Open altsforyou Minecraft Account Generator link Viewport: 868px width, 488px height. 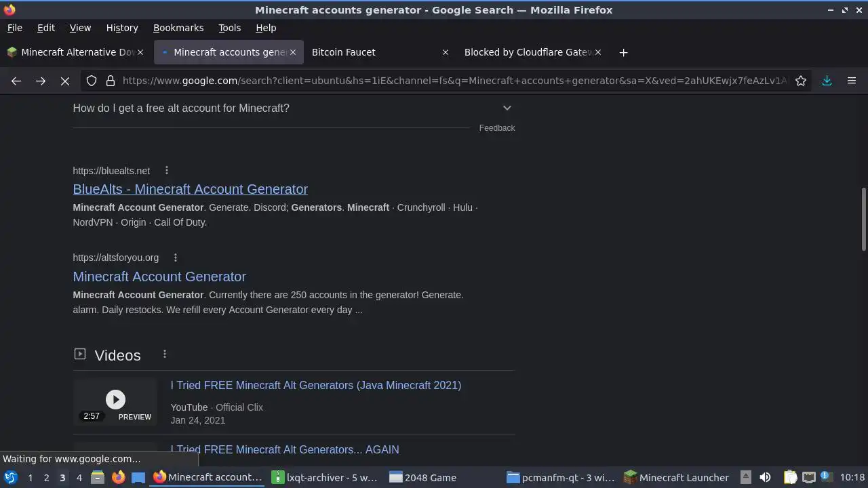click(159, 277)
